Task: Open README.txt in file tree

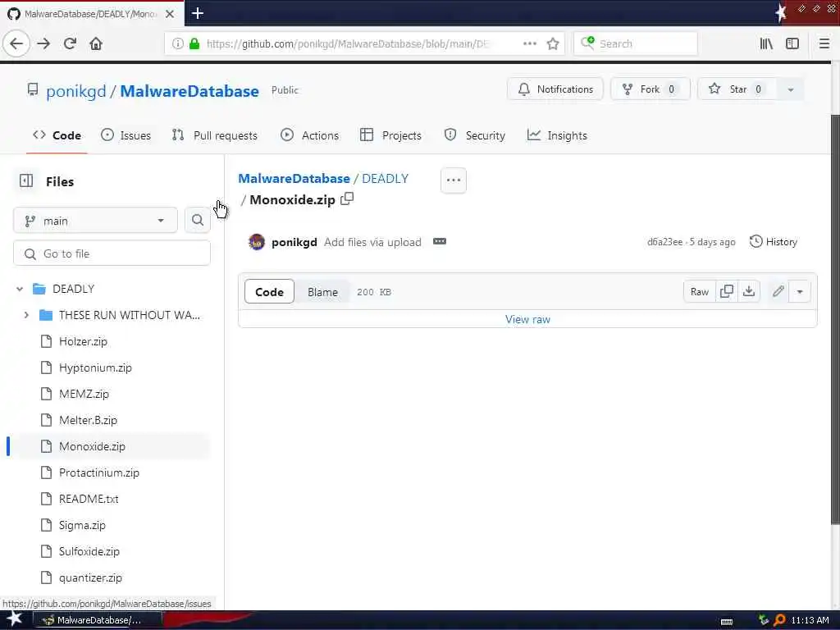Action: (x=89, y=499)
